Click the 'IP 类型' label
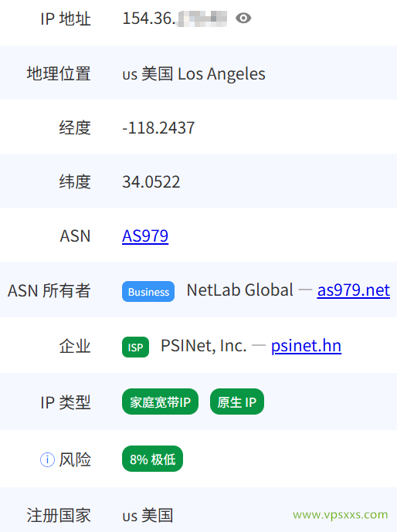 pyautogui.click(x=66, y=403)
